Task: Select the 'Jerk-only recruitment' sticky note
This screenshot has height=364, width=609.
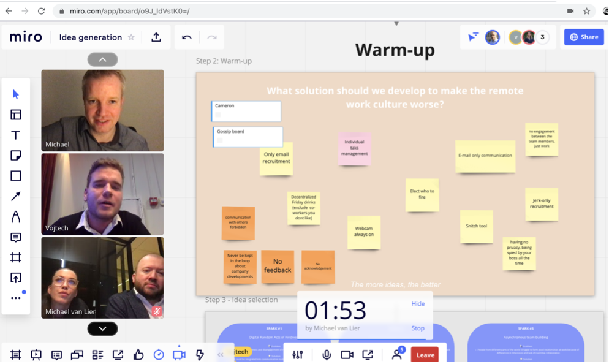Action: 542,204
